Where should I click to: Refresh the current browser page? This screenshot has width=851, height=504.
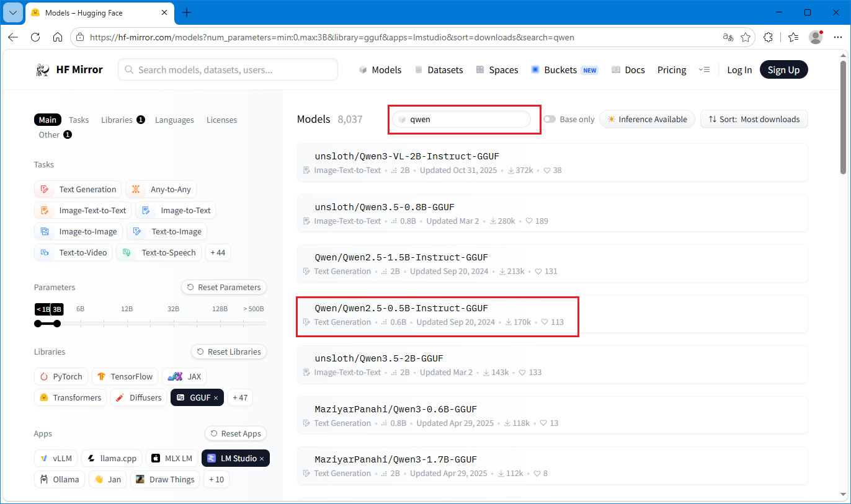click(x=35, y=37)
